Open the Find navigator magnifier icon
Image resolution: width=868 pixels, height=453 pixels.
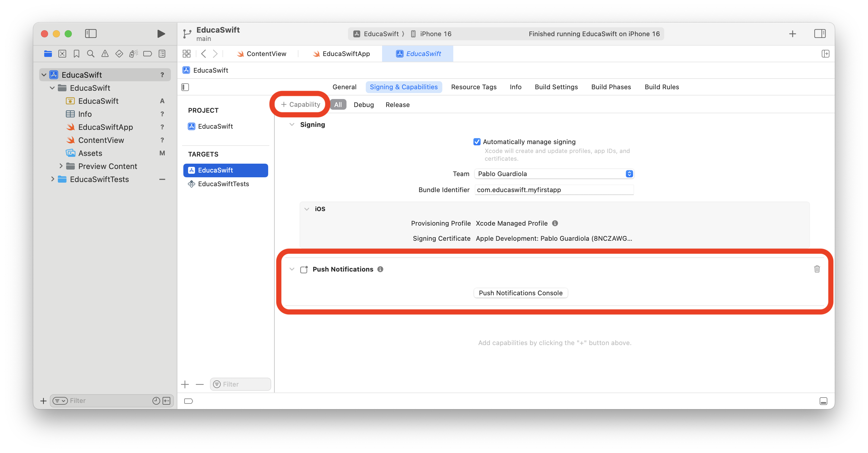click(91, 54)
